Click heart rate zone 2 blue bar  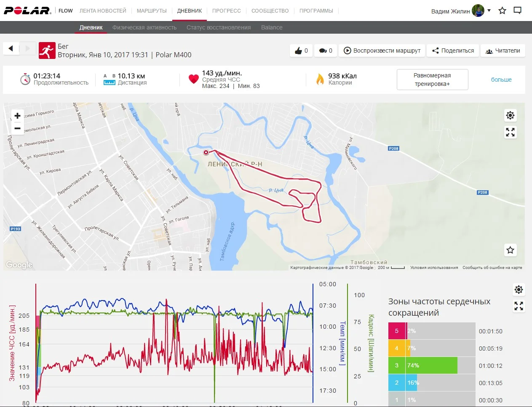[x=432, y=383]
